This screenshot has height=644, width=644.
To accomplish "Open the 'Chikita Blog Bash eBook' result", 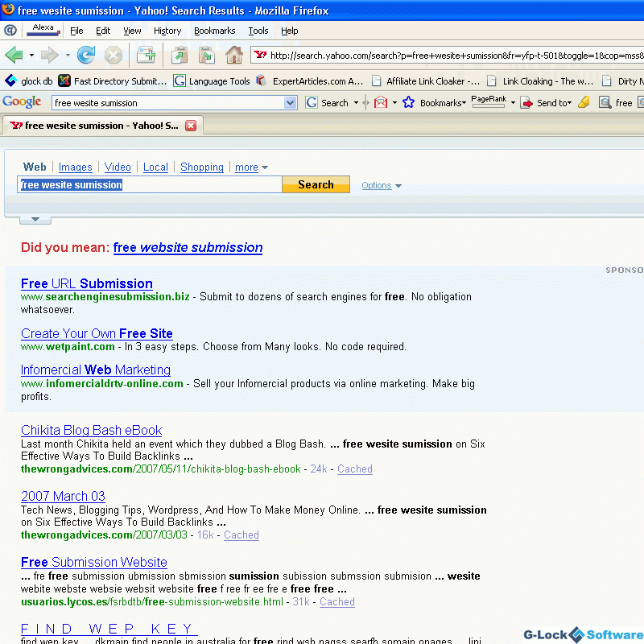I will [x=92, y=431].
